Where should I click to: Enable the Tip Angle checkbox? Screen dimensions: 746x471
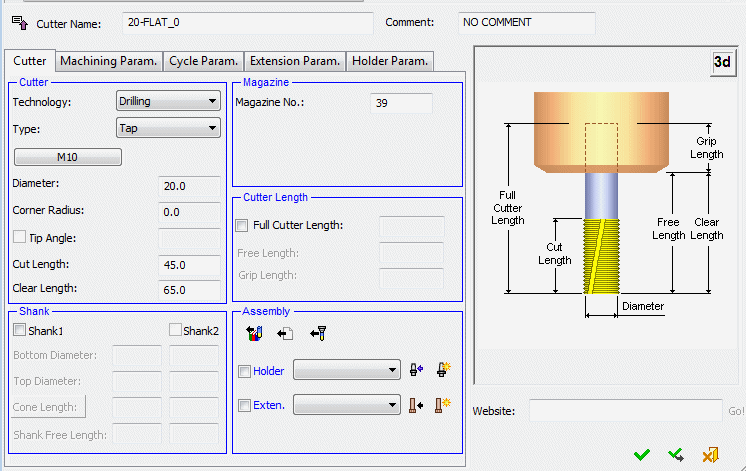19,237
